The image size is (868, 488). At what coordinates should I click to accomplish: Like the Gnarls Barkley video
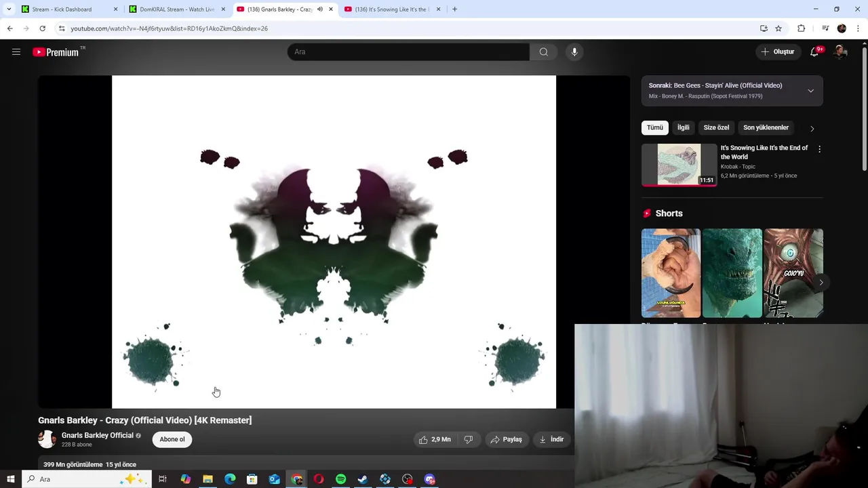pos(435,440)
